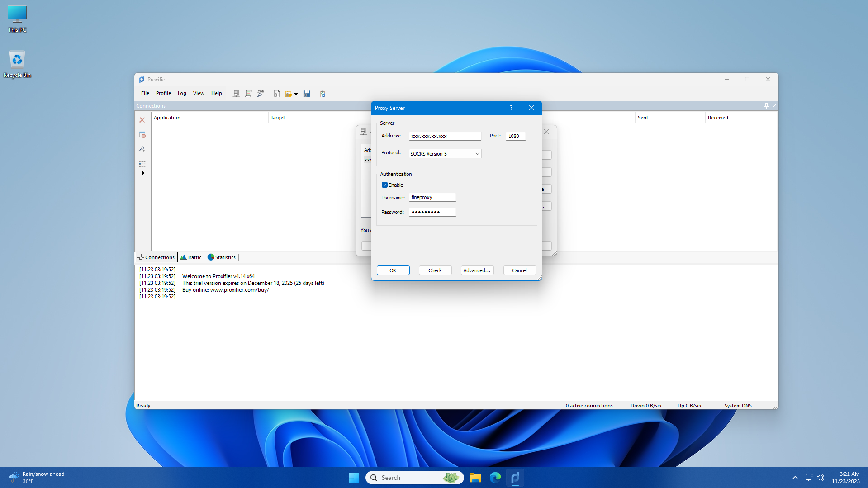Viewport: 868px width, 488px height.
Task: Open Name Resolution (.COM) settings icon
Action: pyautogui.click(x=261, y=94)
